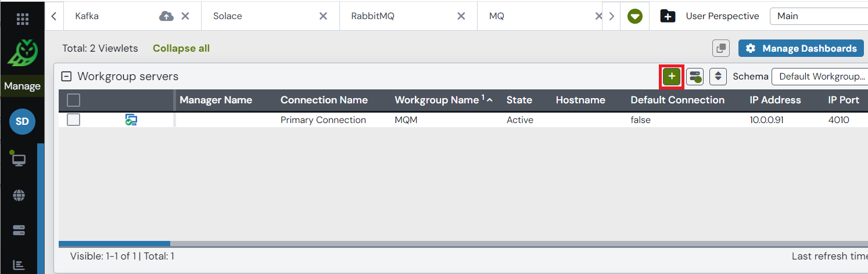Click Collapse all link
The height and width of the screenshot is (274, 868).
181,49
